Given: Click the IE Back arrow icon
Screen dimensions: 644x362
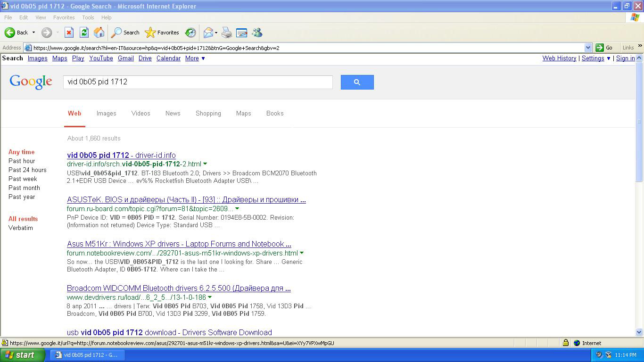Looking at the screenshot, I should click(x=9, y=33).
